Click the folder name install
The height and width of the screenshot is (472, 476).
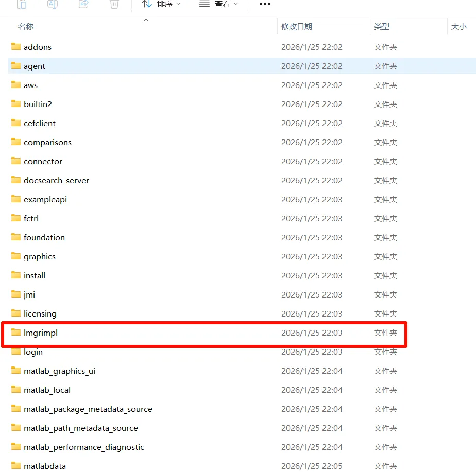pos(35,276)
